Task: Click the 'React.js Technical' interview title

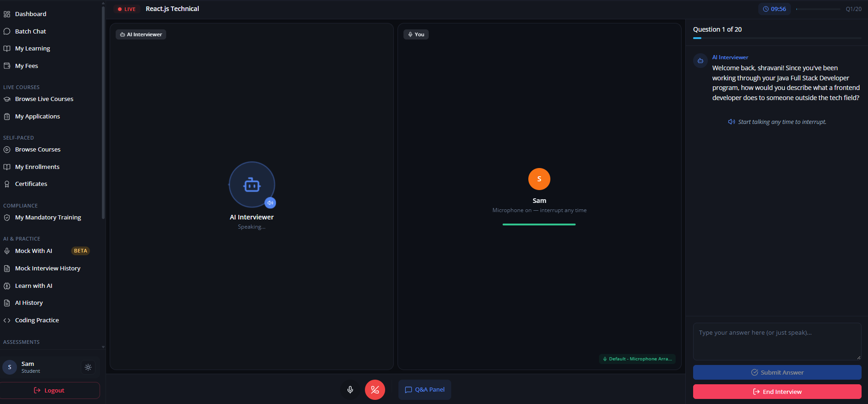Action: pos(173,9)
